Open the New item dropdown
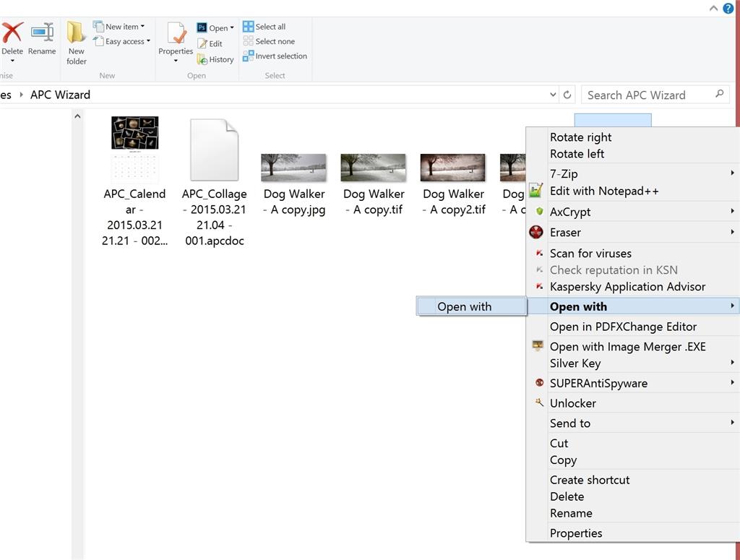 point(119,27)
